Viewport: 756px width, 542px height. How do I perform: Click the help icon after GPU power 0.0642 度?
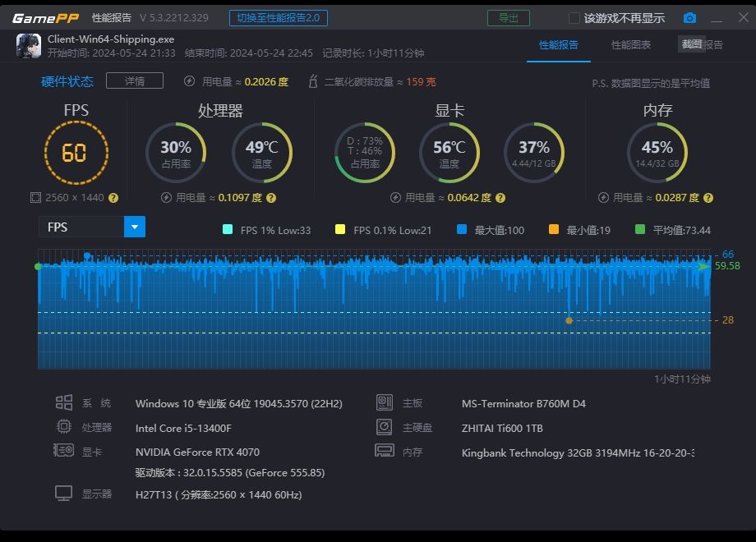pyautogui.click(x=500, y=198)
